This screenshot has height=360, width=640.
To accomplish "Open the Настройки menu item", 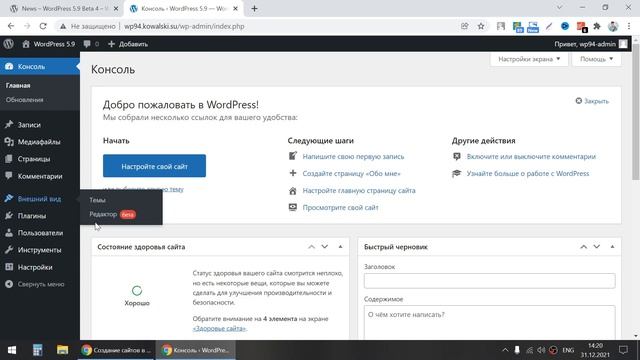I will (40, 267).
